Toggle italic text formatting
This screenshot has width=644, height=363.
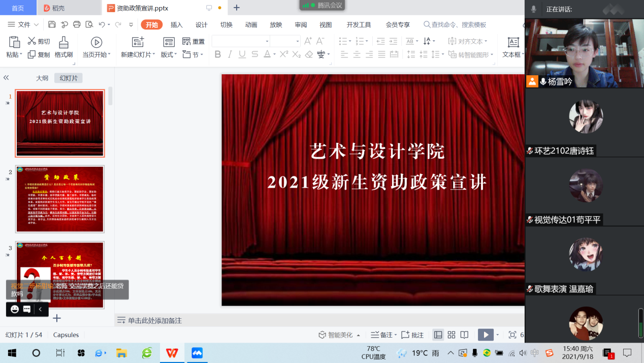click(230, 54)
